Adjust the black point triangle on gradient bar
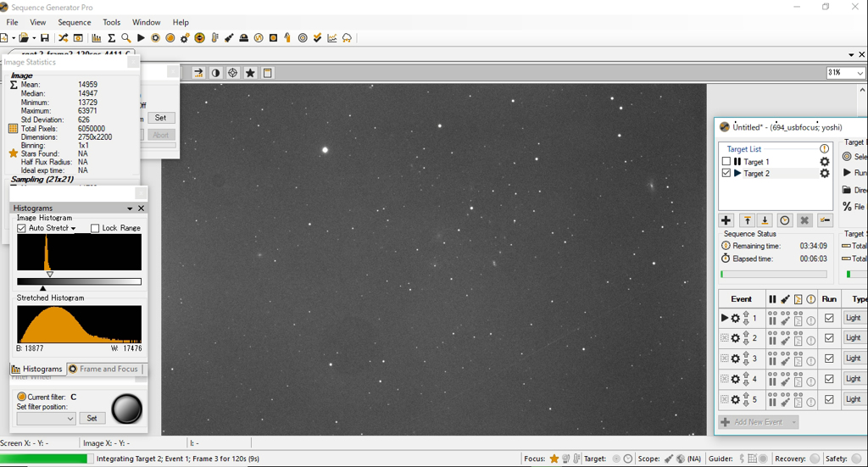 pyautogui.click(x=42, y=288)
